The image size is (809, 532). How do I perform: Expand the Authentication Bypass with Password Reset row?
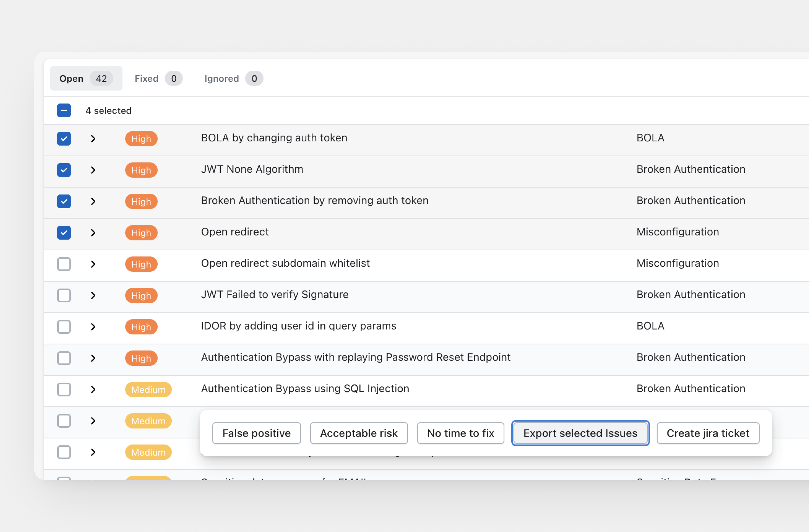(93, 358)
